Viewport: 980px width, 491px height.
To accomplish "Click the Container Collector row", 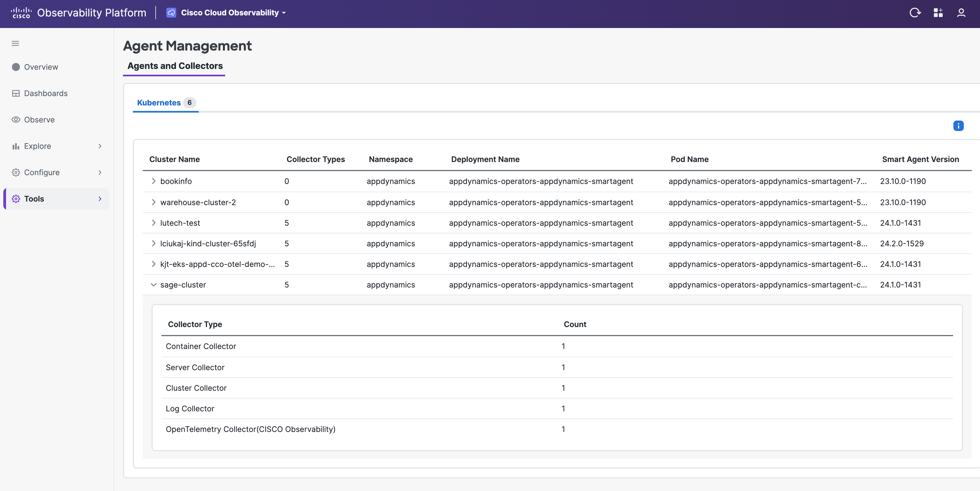I will [557, 346].
